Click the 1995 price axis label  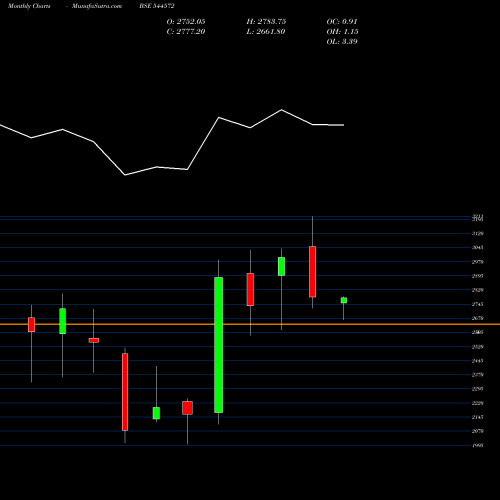coord(477,445)
